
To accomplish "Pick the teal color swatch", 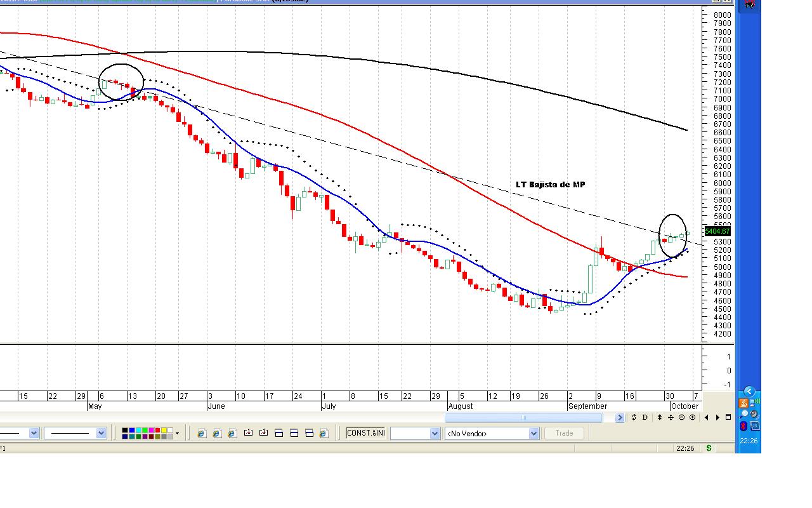I will pyautogui.click(x=131, y=436).
